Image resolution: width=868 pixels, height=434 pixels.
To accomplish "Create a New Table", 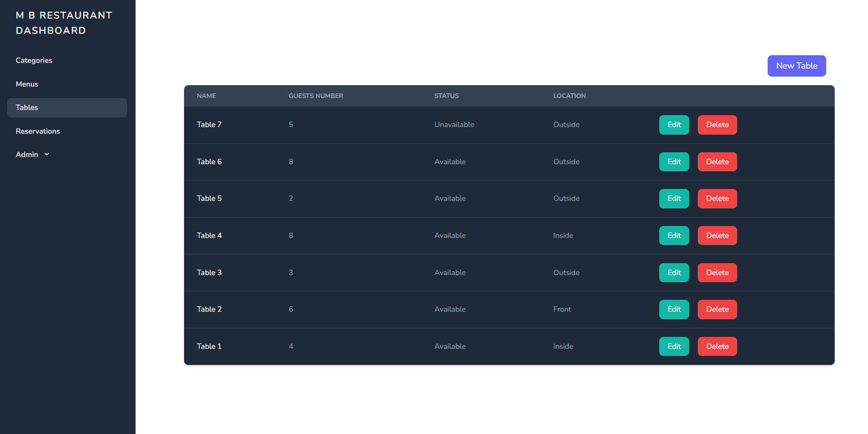I will coord(797,66).
